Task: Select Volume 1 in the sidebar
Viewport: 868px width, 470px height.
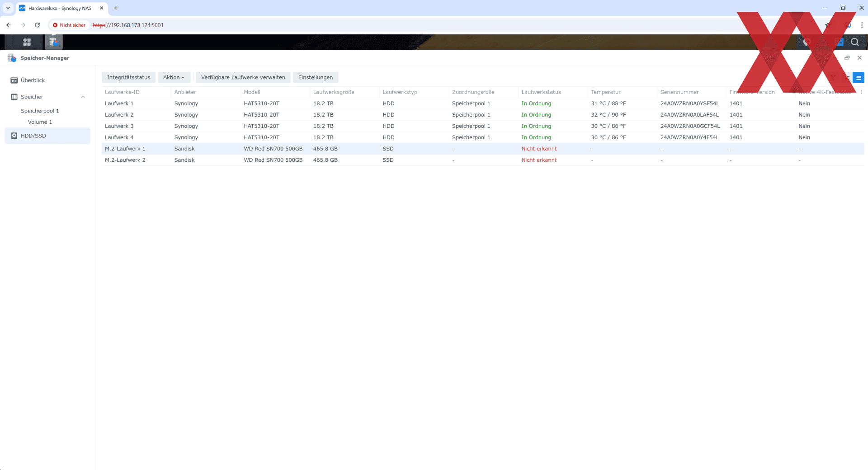Action: [x=40, y=122]
